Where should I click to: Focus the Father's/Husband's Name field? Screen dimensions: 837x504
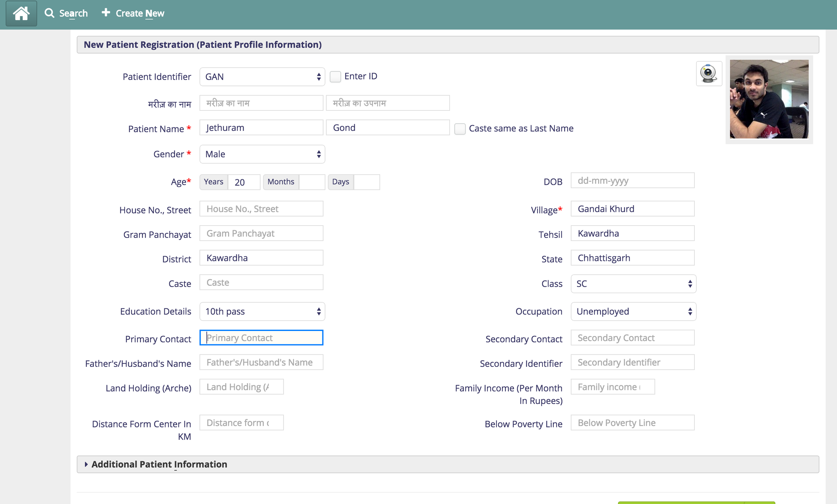click(261, 362)
